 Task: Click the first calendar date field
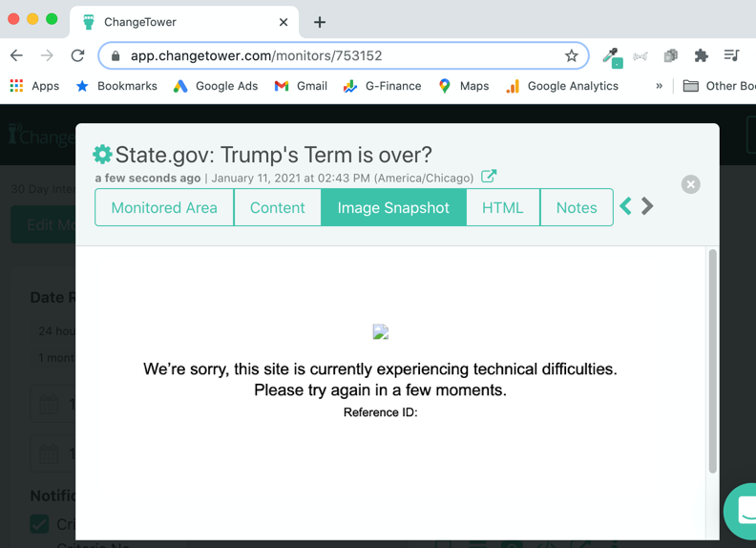pos(53,404)
